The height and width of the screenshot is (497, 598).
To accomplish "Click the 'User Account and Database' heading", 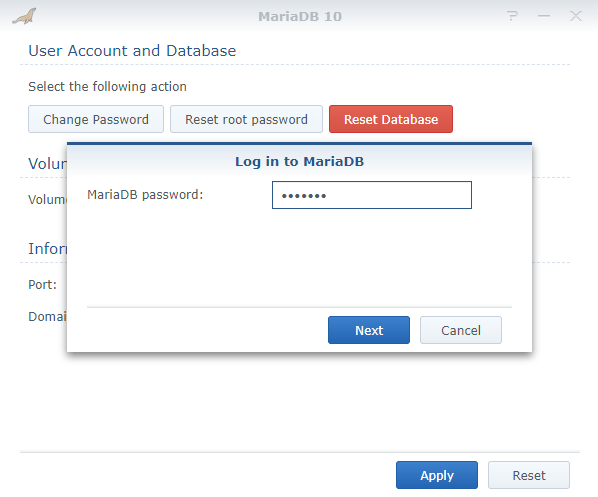I will pyautogui.click(x=132, y=51).
